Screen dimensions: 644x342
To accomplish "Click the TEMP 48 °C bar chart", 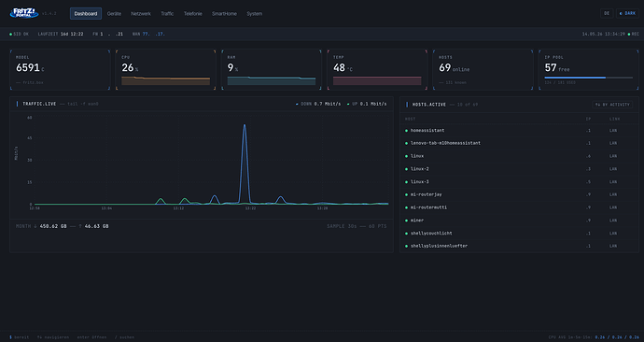I will (x=377, y=80).
